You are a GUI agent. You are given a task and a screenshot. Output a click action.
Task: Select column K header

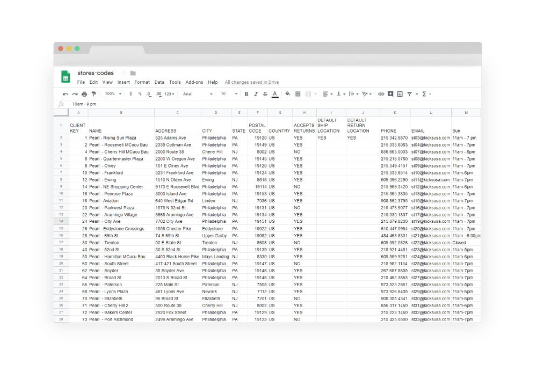point(395,113)
